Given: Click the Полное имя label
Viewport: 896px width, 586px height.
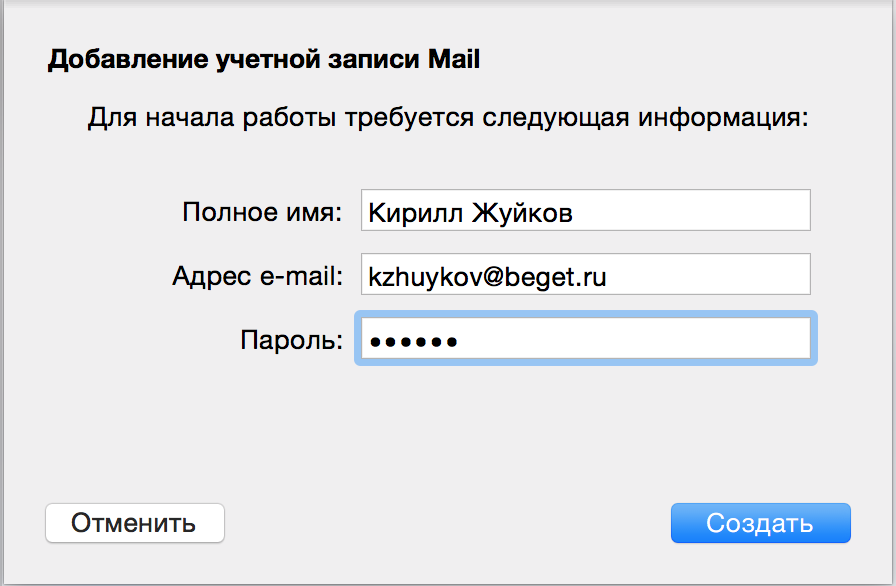Looking at the screenshot, I should point(262,212).
